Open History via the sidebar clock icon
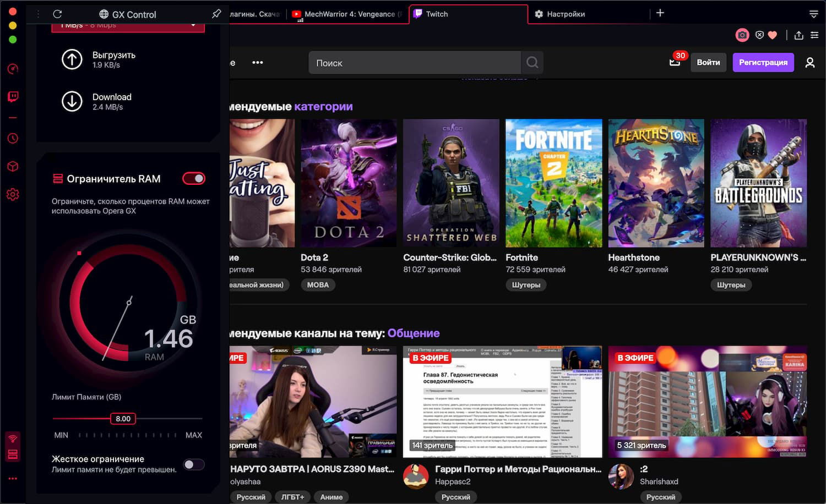The height and width of the screenshot is (504, 826). (x=13, y=138)
